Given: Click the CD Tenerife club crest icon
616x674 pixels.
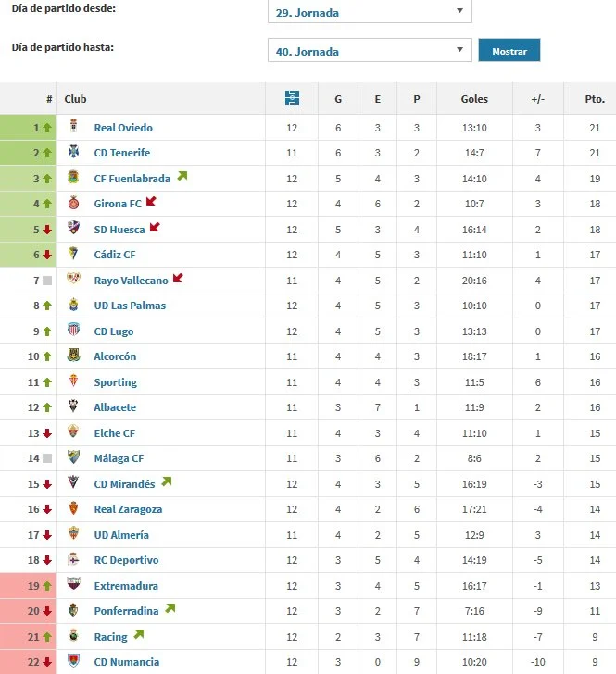Looking at the screenshot, I should [74, 153].
